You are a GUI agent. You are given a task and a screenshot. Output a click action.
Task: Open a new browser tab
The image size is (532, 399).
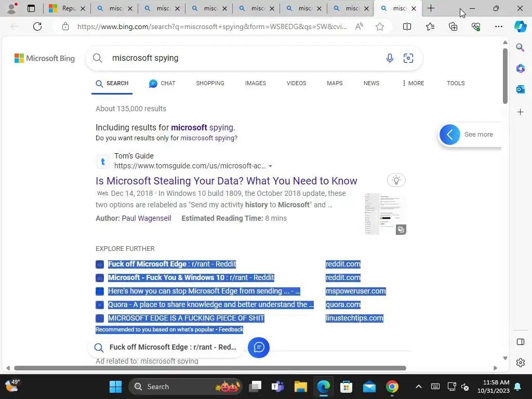[x=431, y=8]
